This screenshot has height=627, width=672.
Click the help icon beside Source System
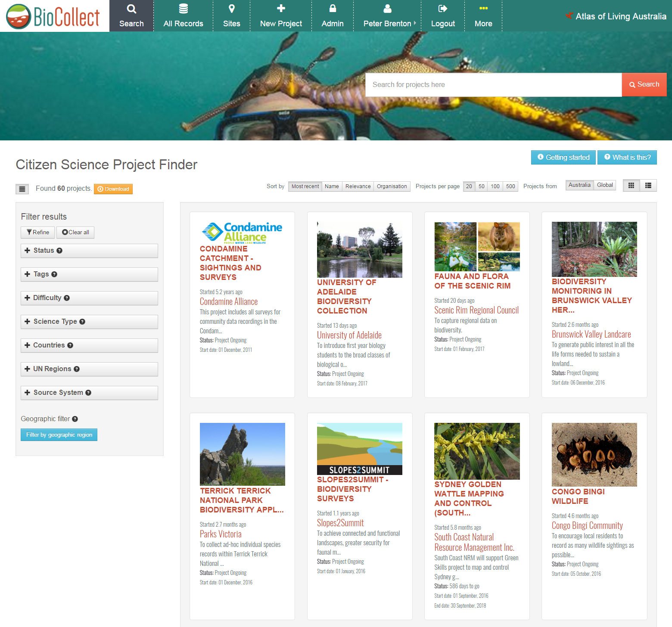pos(88,393)
